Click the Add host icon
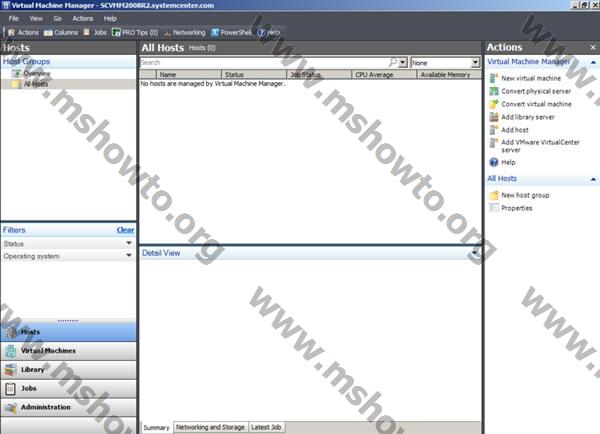Viewport: 600px width, 434px height. [x=494, y=130]
